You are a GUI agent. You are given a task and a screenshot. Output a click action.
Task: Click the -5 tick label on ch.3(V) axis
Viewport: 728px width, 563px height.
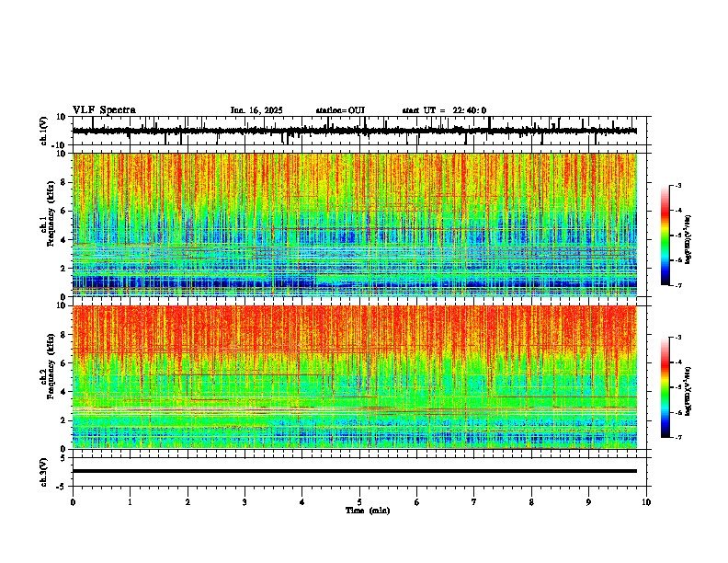(x=62, y=487)
